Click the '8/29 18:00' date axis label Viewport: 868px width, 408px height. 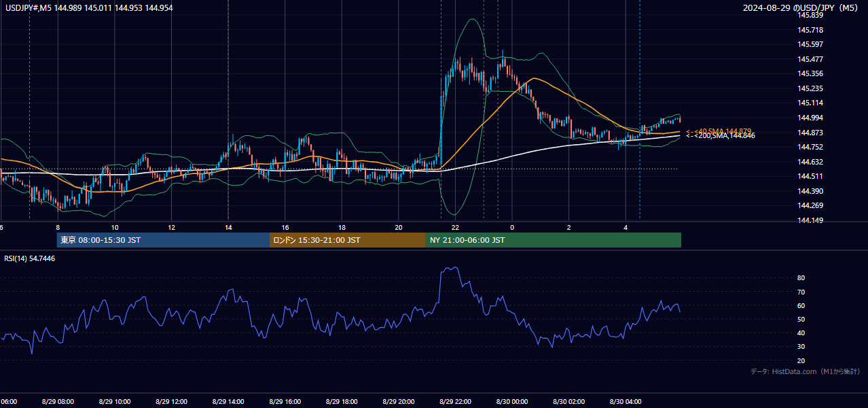(342, 402)
